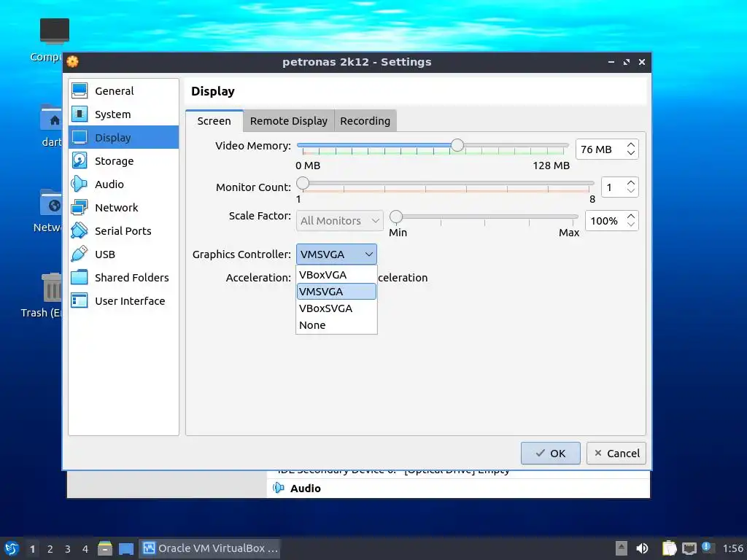Click the show desktop taskbar icon
Viewport: 747px width, 560px height.
click(x=125, y=548)
